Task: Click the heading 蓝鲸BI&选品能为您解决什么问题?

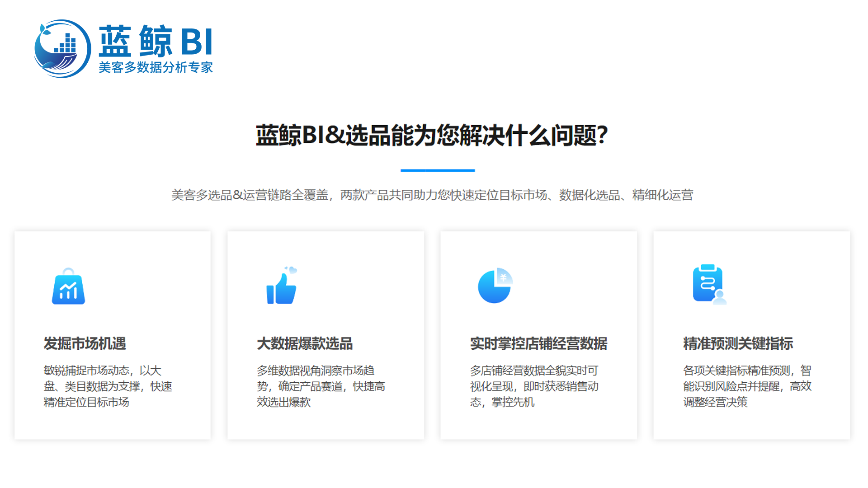Action: [432, 135]
